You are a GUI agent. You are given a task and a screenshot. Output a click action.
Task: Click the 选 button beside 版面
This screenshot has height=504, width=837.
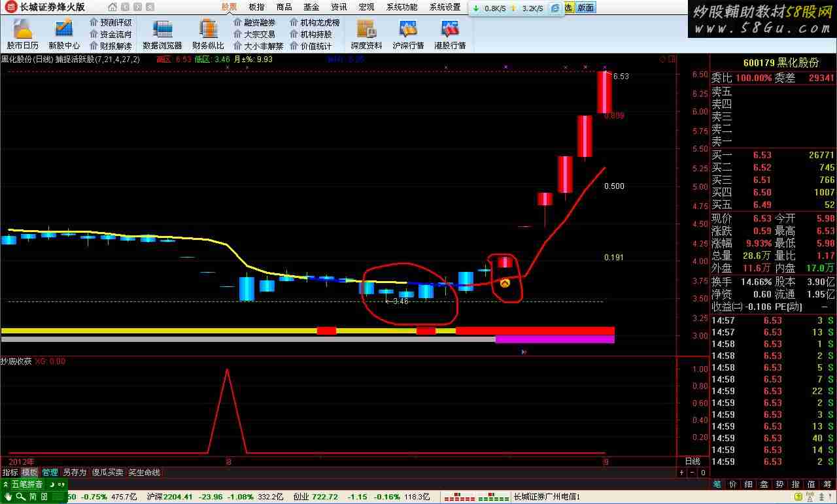568,8
